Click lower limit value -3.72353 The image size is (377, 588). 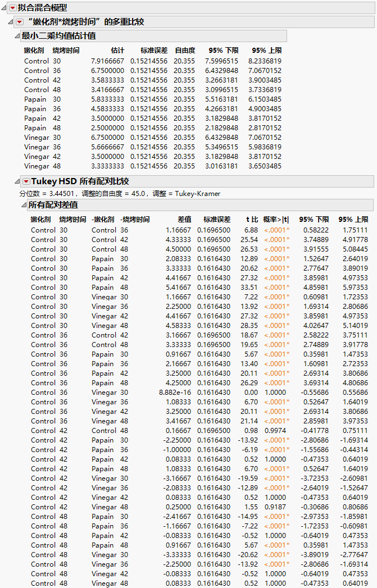315,478
